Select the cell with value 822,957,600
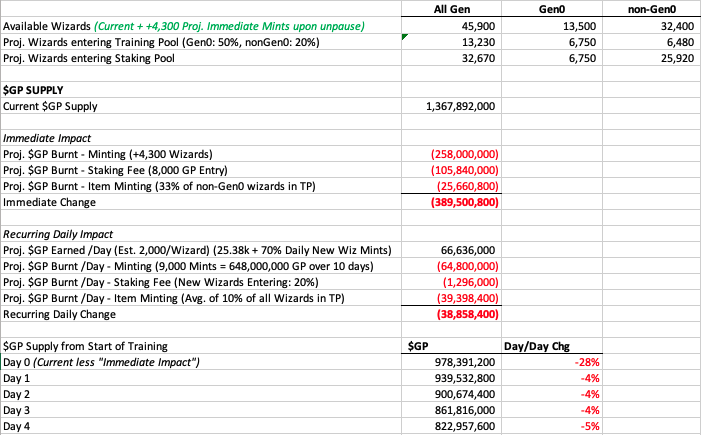Screen dimensions: 701x435 [452, 427]
